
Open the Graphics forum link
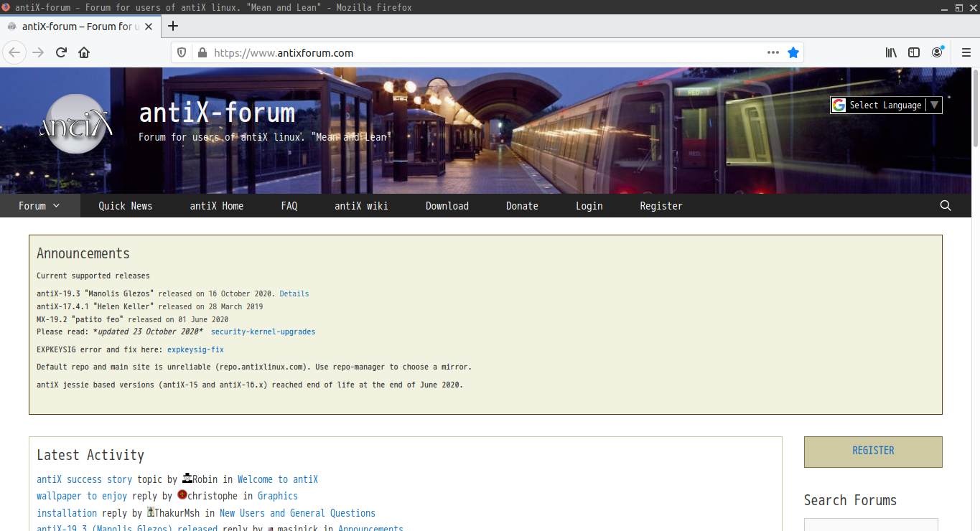pos(278,496)
